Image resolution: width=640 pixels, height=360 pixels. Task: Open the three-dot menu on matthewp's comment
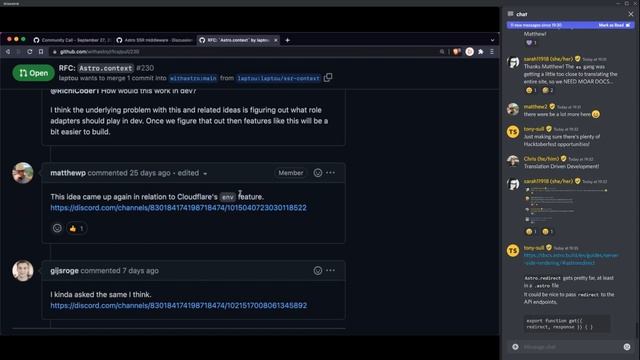[331, 173]
